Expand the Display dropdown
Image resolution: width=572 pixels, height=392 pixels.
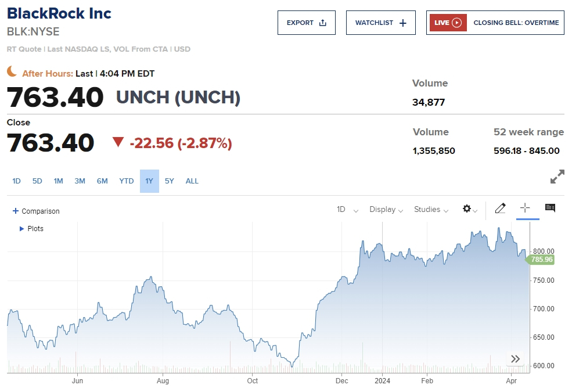[x=386, y=210]
